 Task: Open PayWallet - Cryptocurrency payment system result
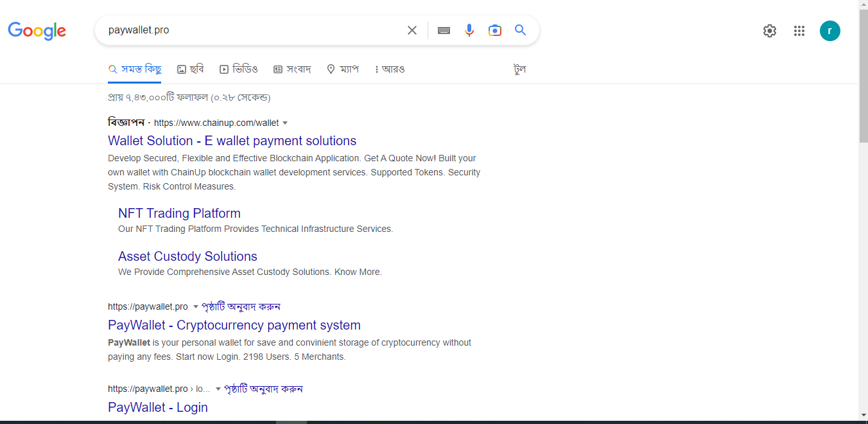[234, 325]
